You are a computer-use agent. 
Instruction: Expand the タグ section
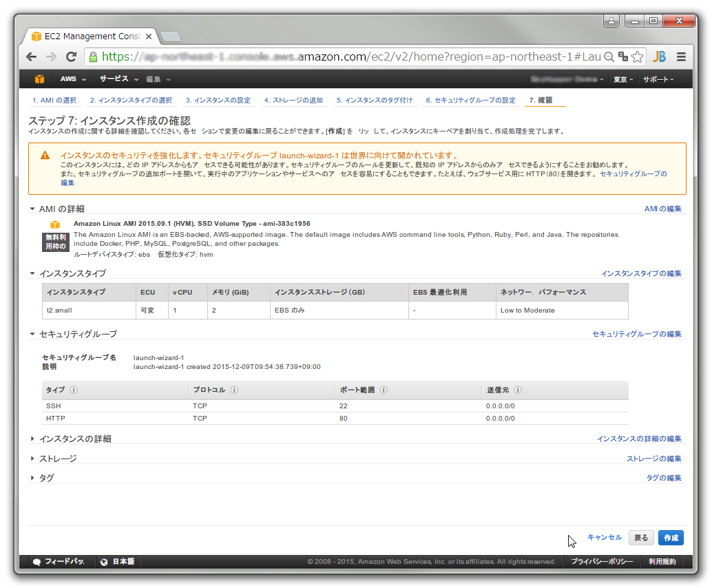pos(32,478)
